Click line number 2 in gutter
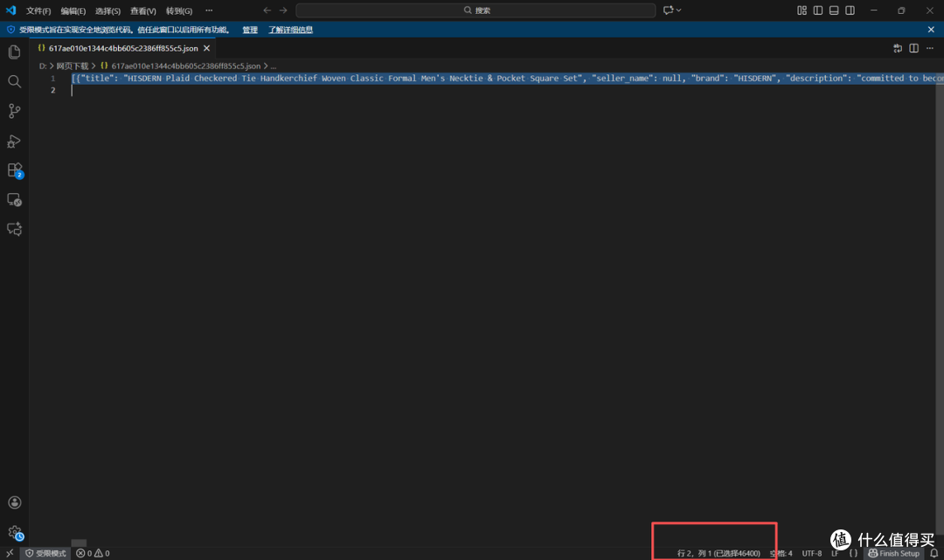Screen dimensions: 944x560 click(x=53, y=90)
